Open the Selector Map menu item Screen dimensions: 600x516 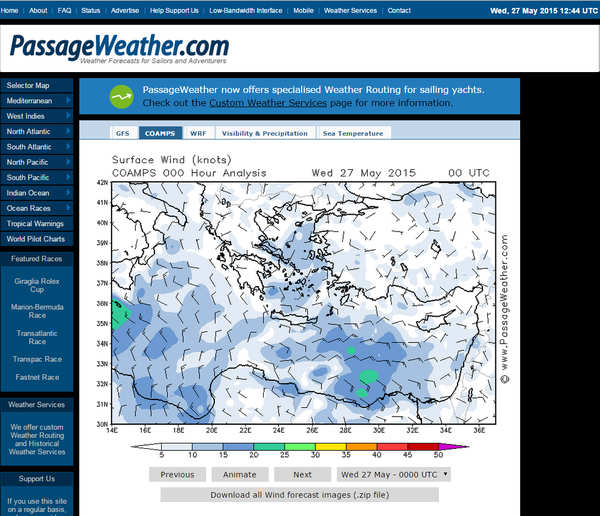point(37,85)
